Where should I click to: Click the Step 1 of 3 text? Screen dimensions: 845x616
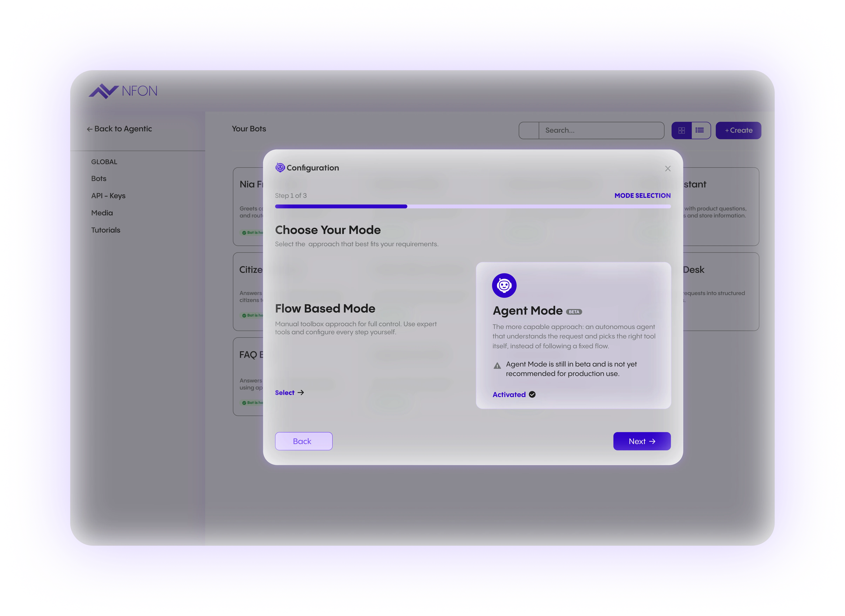click(x=291, y=195)
